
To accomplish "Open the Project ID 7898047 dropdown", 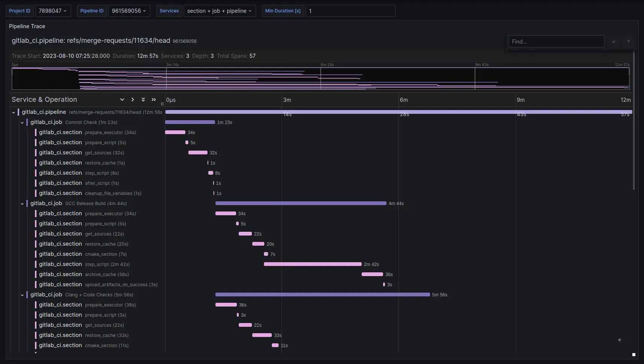I will [x=53, y=11].
